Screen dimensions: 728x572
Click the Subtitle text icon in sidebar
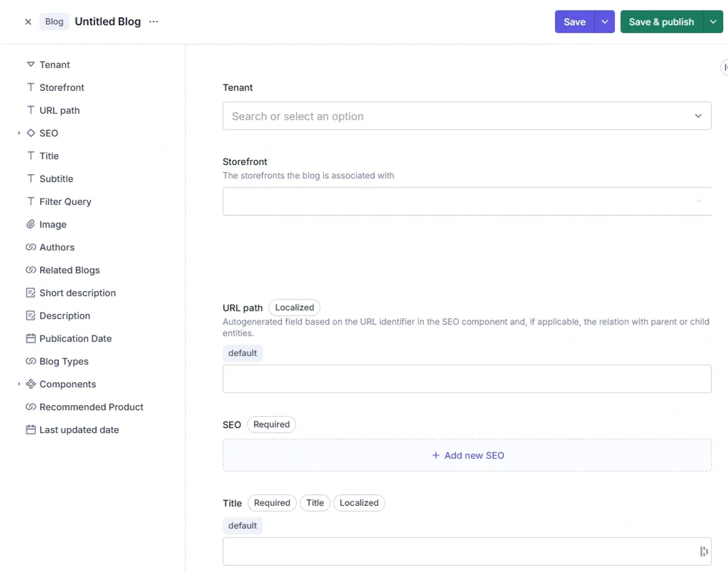[x=31, y=179]
